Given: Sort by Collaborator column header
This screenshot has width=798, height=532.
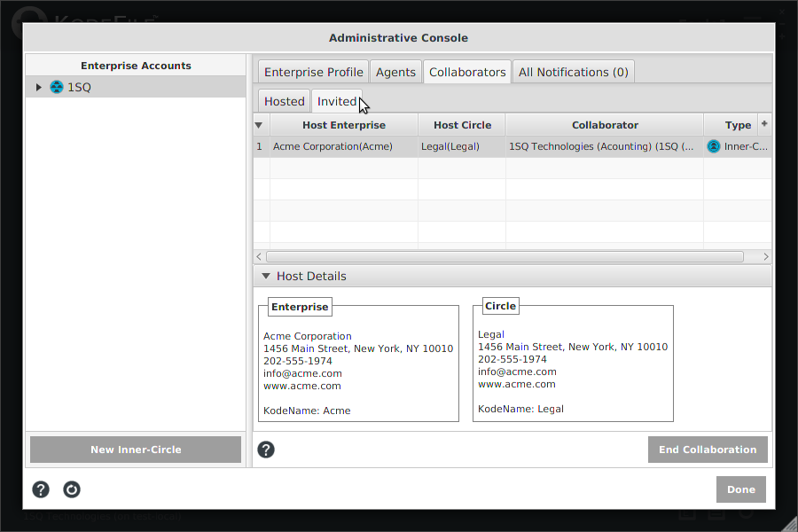Looking at the screenshot, I should [x=605, y=125].
